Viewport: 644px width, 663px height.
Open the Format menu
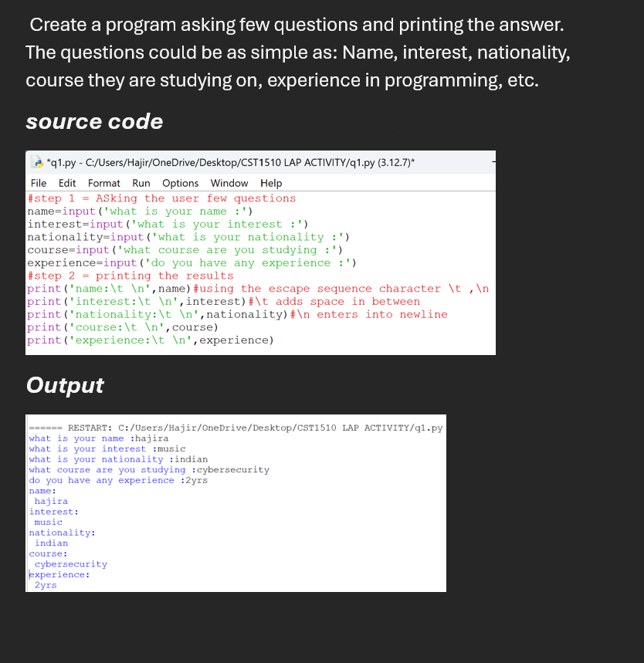tap(103, 183)
